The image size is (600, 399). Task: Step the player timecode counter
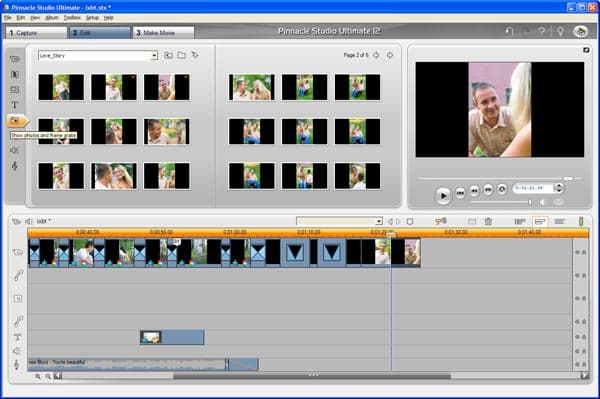559,188
